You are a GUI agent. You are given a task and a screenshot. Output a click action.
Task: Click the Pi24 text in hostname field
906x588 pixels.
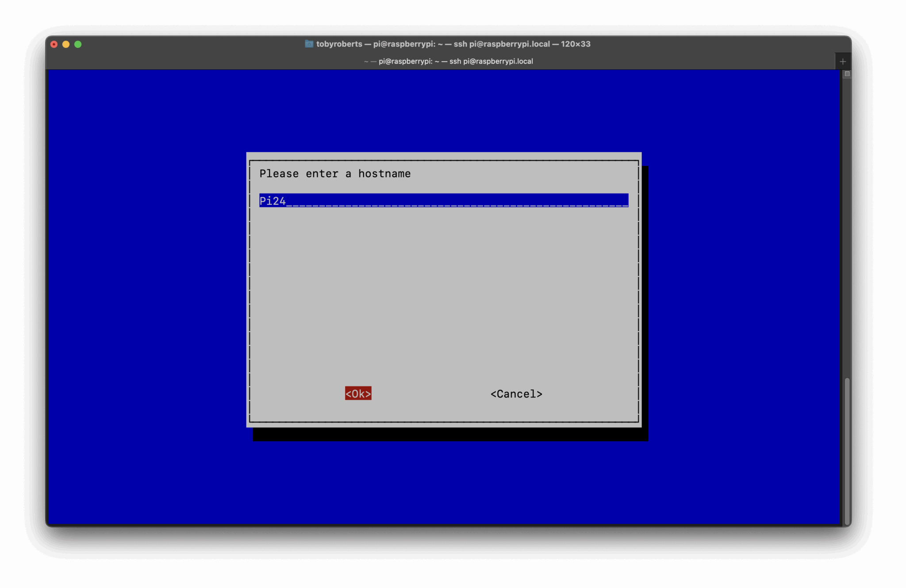coord(272,201)
